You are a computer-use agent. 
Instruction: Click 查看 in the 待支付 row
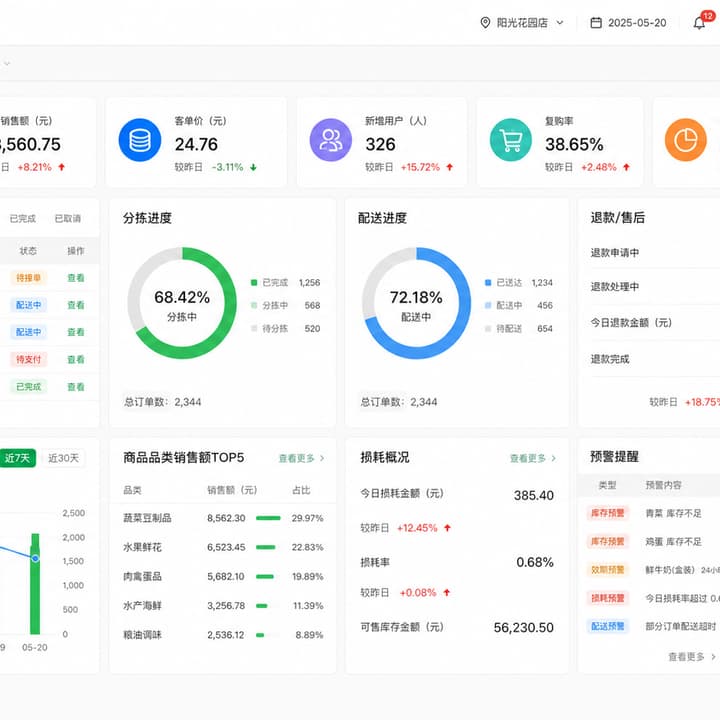pyautogui.click(x=76, y=360)
